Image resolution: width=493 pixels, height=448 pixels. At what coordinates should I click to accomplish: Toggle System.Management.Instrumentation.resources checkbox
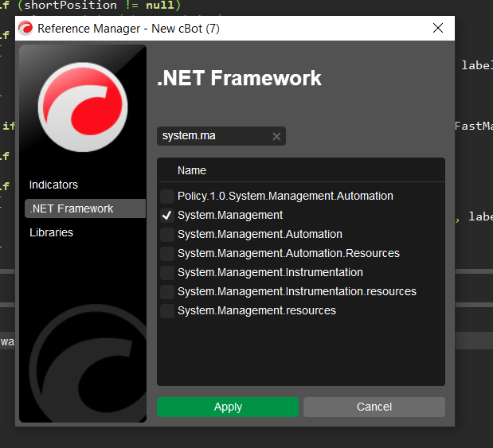tap(167, 292)
